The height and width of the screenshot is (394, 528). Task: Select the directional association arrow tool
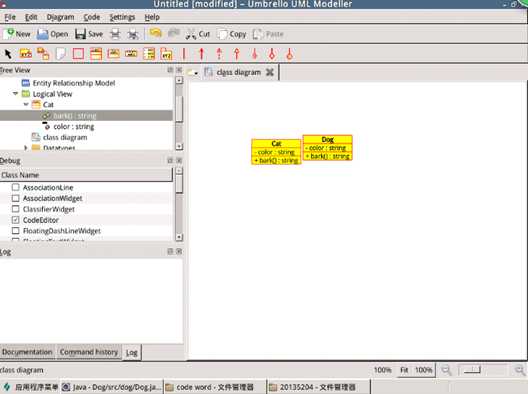201,54
